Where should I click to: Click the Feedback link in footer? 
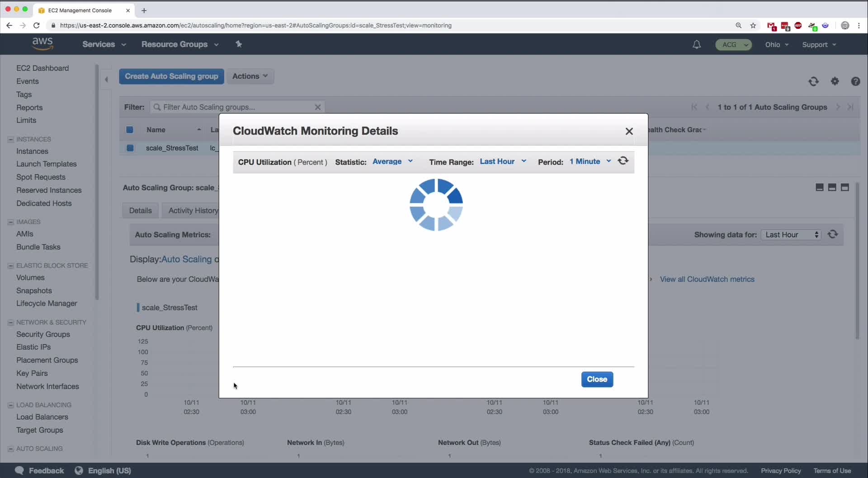[46, 470]
